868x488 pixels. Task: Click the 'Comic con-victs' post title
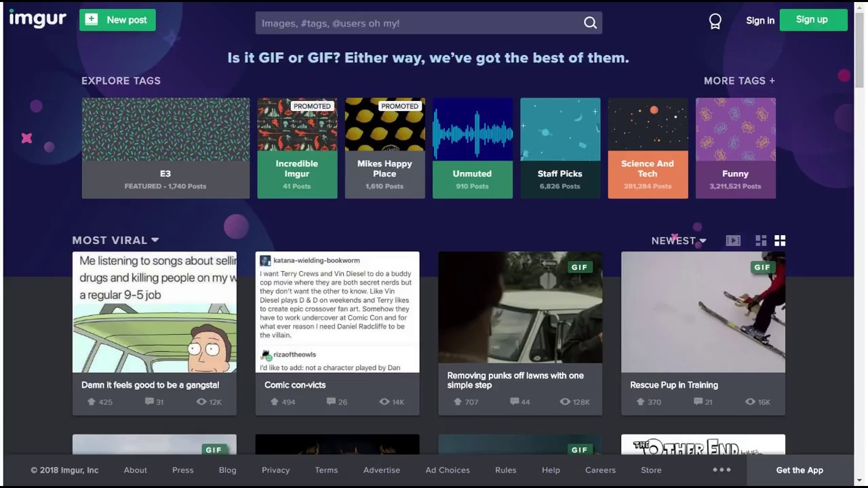pos(295,385)
